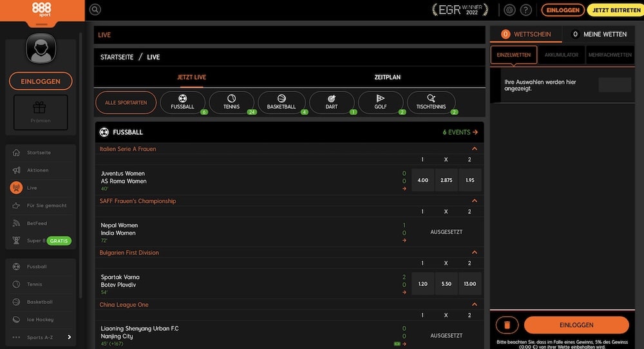Click the help question mark icon
644x349 pixels.
(x=526, y=10)
